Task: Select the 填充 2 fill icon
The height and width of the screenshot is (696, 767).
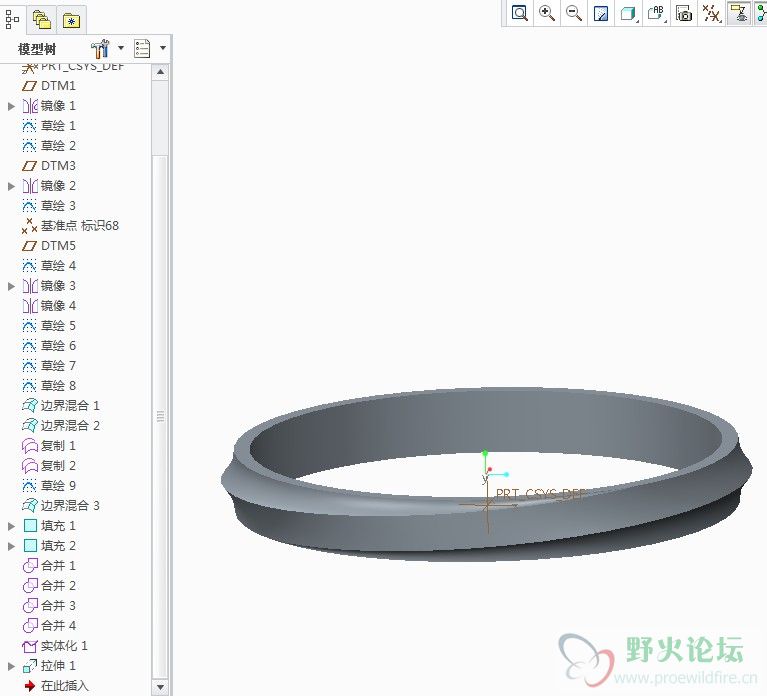Action: (30, 546)
